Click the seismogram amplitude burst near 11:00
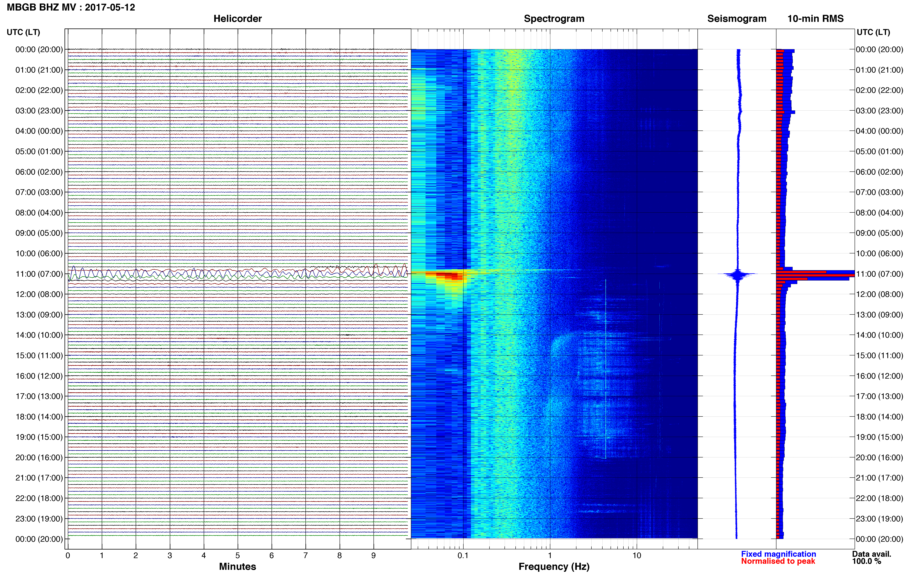Screen dimensions: 924x578 point(737,274)
